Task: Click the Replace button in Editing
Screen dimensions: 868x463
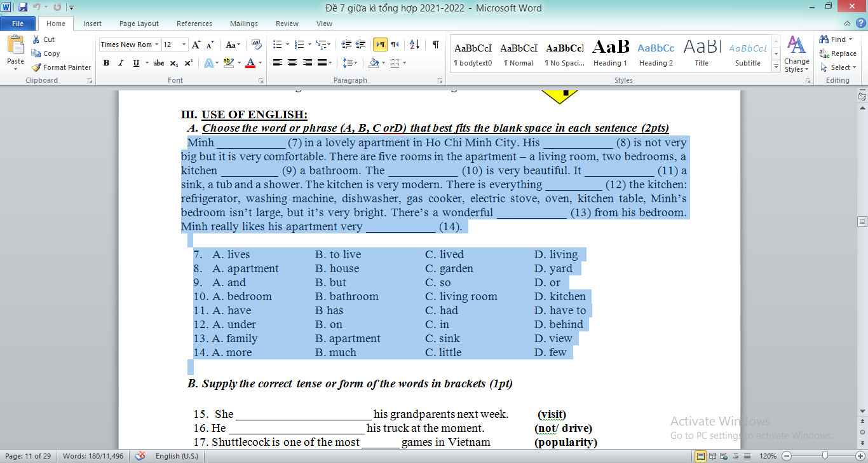Action: pos(838,53)
